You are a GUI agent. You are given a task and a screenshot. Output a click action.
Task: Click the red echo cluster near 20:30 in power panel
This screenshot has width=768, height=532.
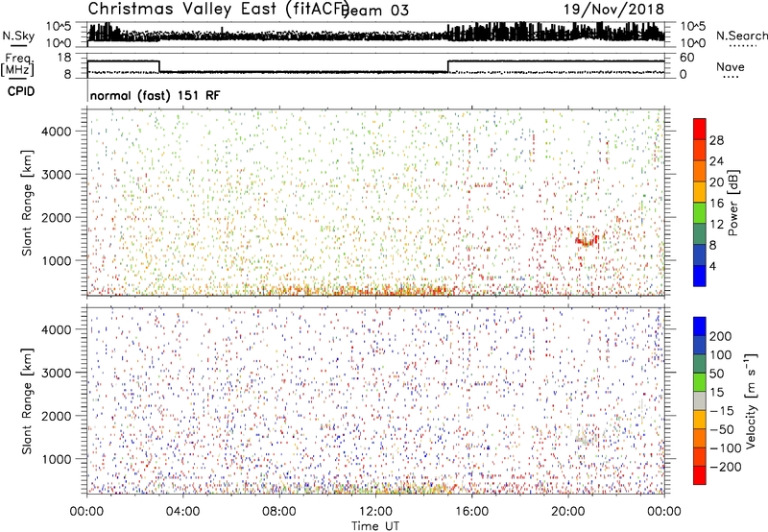(x=587, y=240)
